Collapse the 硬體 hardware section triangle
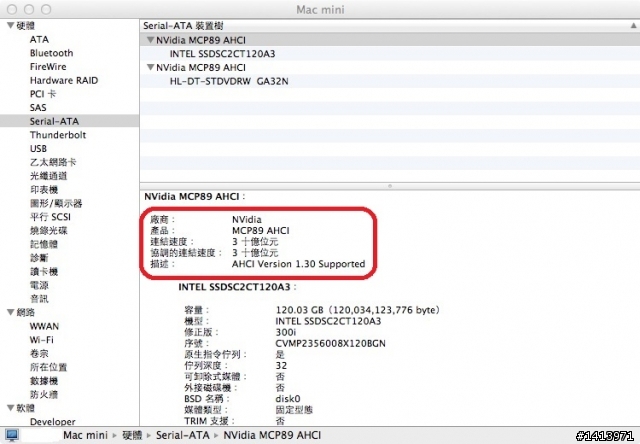 point(11,26)
